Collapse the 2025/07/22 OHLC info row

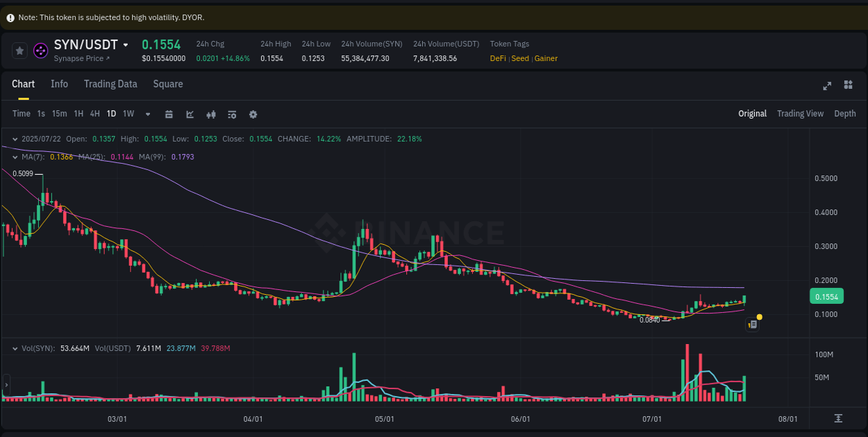[14, 139]
